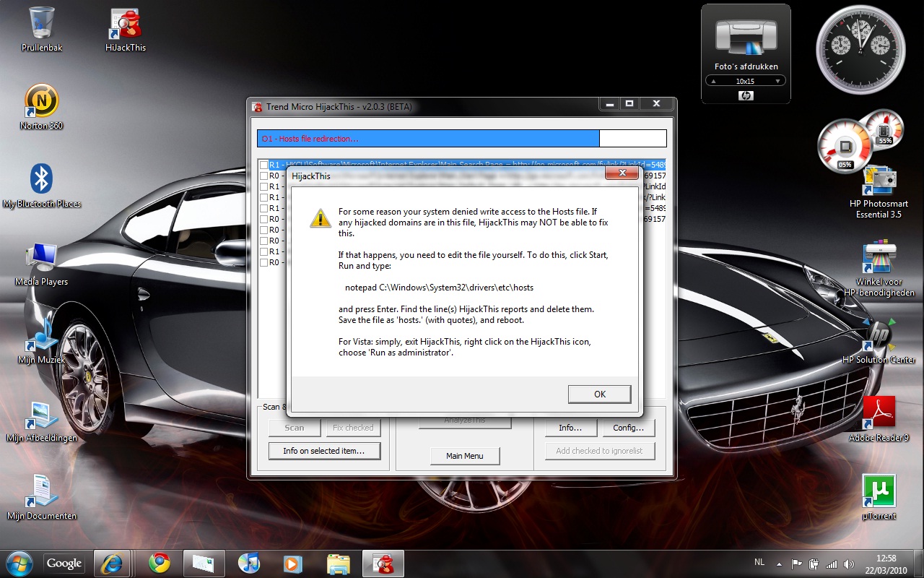
Task: Open Action Center flag icon in tray
Action: point(797,564)
